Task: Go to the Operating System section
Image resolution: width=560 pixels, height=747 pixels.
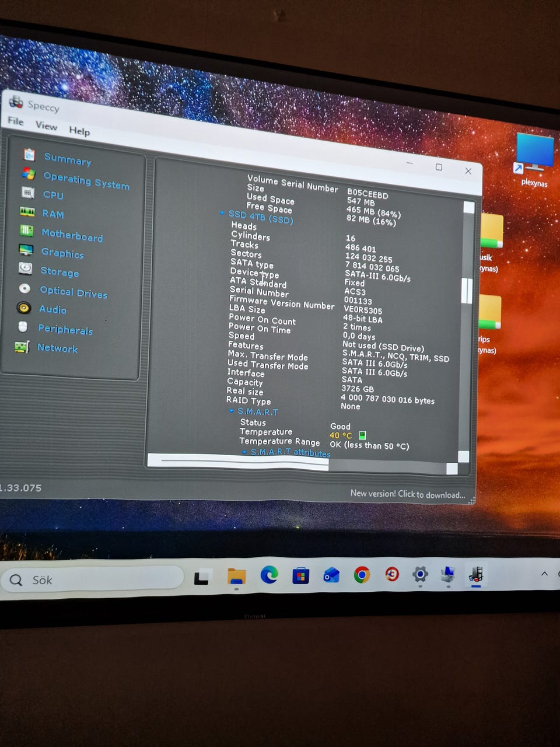Action: [86, 180]
